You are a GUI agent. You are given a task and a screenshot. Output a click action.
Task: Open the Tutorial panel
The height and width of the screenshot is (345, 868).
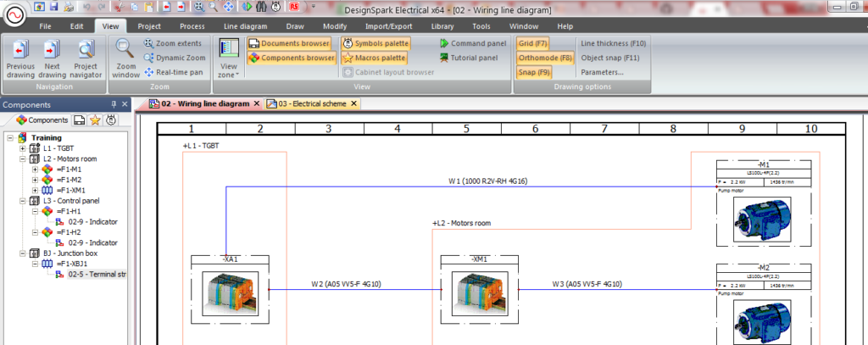pos(469,58)
